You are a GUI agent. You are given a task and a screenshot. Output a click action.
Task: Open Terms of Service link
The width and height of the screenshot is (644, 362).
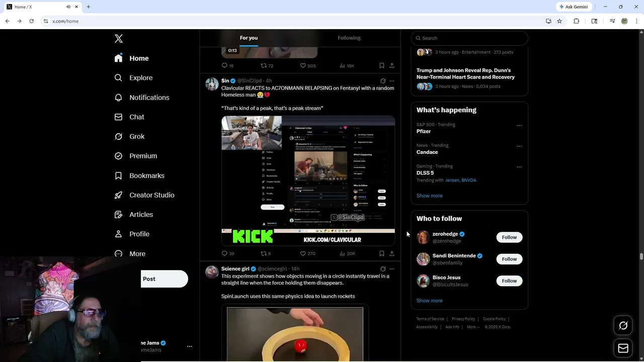430,319
